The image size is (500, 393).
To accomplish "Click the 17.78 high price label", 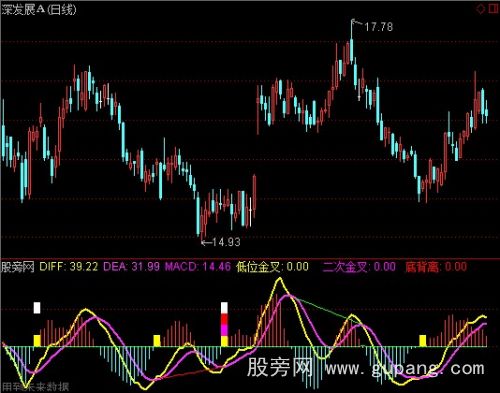I will coord(378,27).
